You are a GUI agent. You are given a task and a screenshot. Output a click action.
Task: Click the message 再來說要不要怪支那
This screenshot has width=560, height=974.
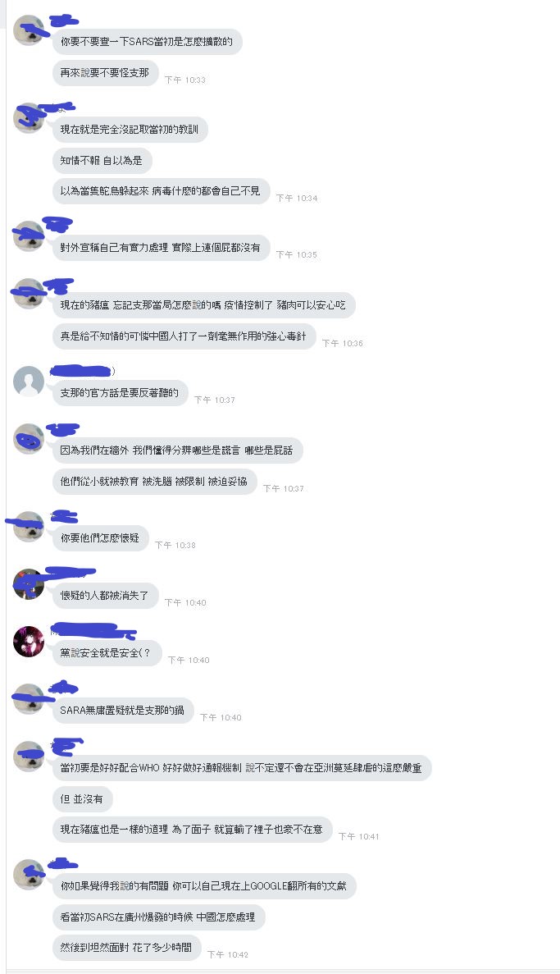point(105,73)
